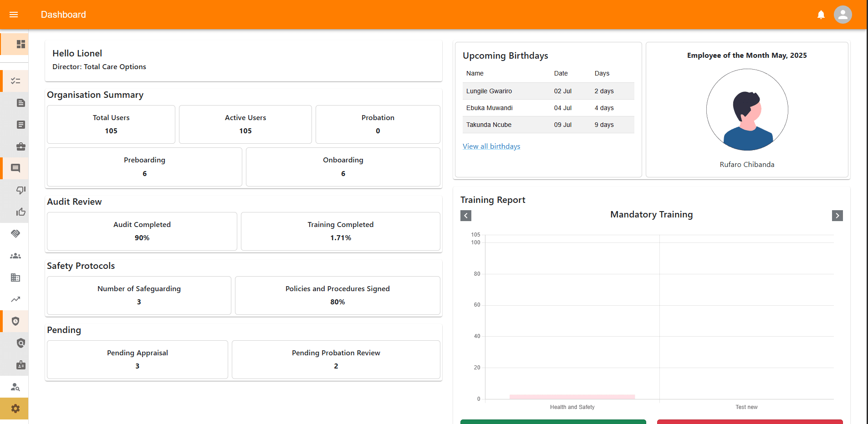Click the briefcase icon in sidebar
868x424 pixels.
coord(20,146)
